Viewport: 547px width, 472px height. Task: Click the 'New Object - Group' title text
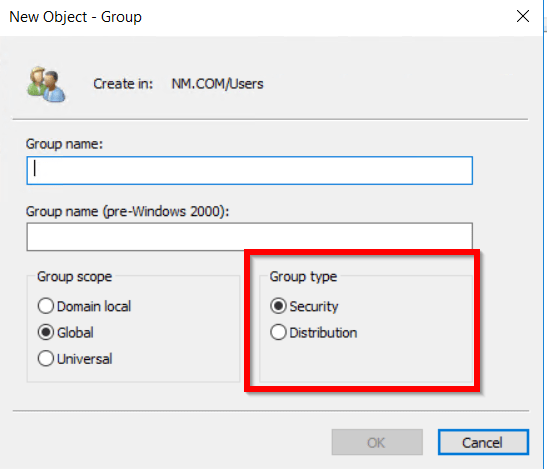75,17
